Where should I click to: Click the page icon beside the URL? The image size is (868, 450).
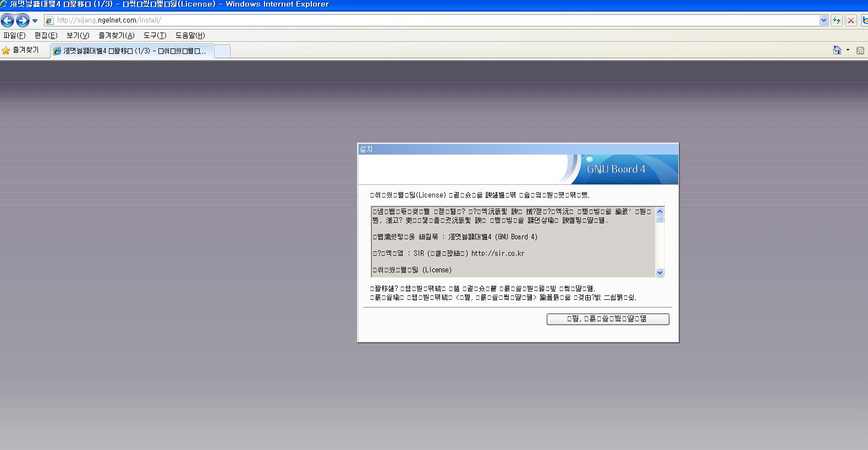pyautogui.click(x=50, y=20)
